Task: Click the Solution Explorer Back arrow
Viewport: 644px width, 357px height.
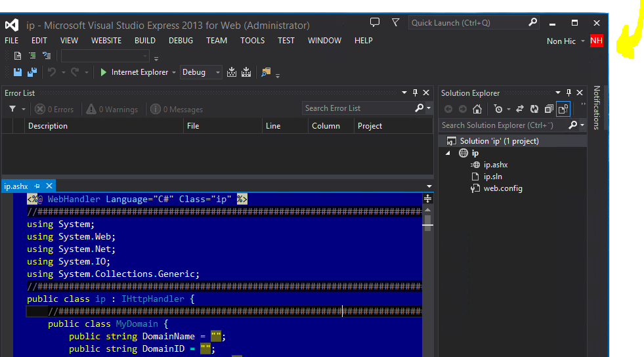Action: click(448, 109)
